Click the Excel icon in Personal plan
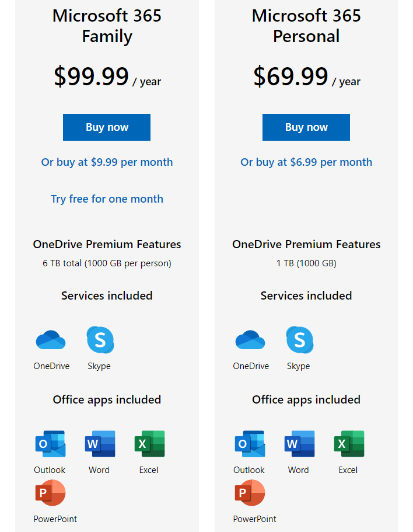Screen dimensions: 413x532 click(x=349, y=444)
